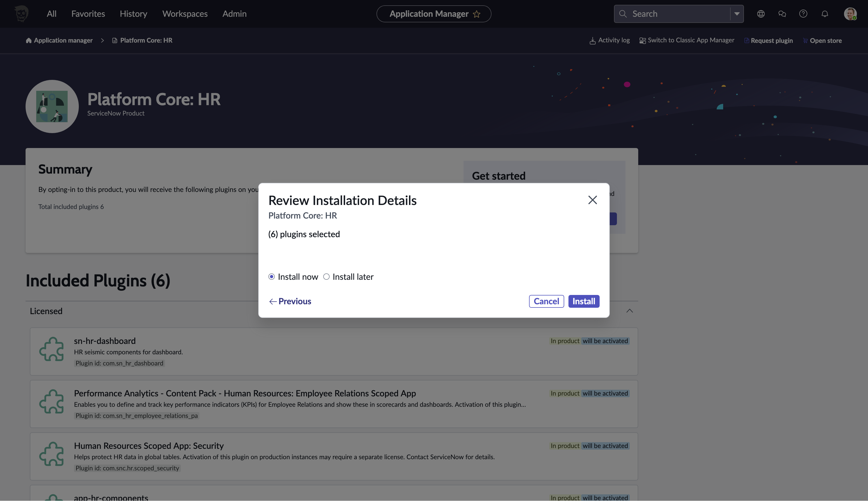Collapse the Licensed plugins section chevron
Image resolution: width=868 pixels, height=501 pixels.
(629, 311)
